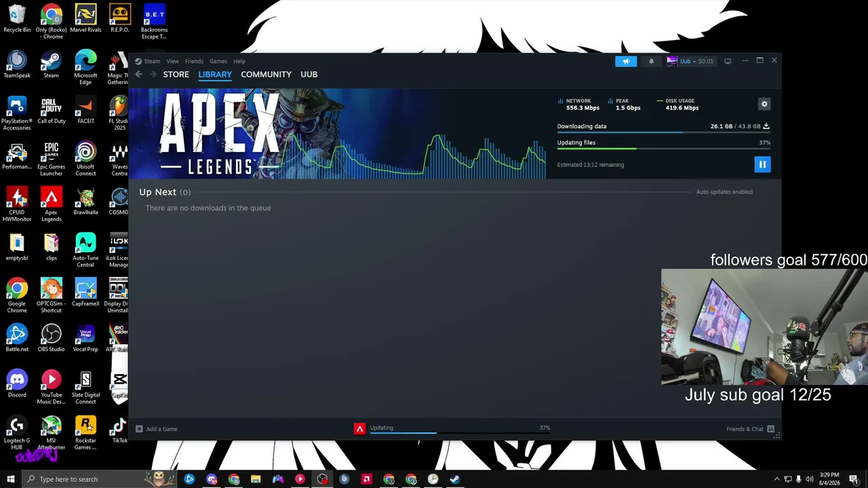This screenshot has width=868, height=488.
Task: Open Steam from the taskbar
Action: 455,479
